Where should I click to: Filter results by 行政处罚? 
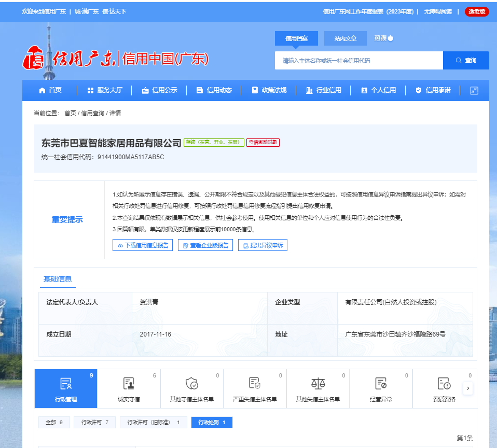(211, 422)
